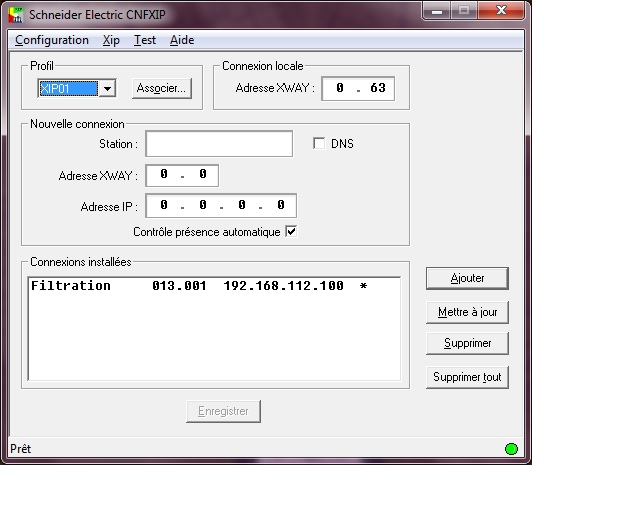Click the Associer... button
640x512 pixels.
point(162,88)
